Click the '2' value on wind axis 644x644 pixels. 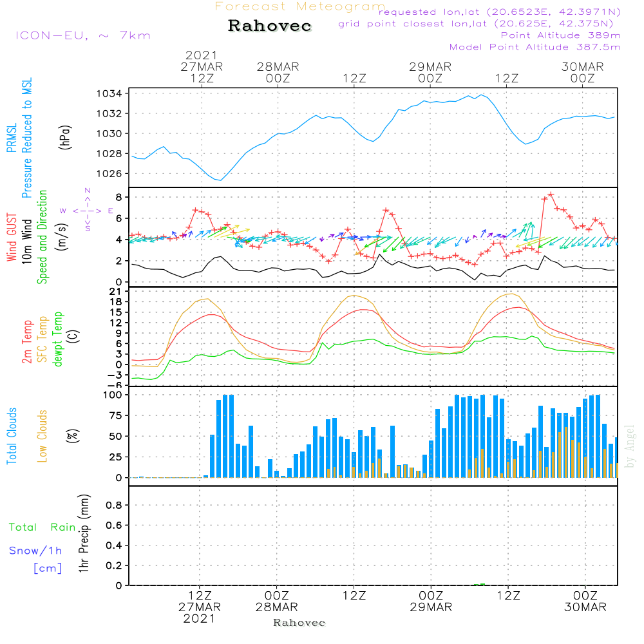point(118,261)
